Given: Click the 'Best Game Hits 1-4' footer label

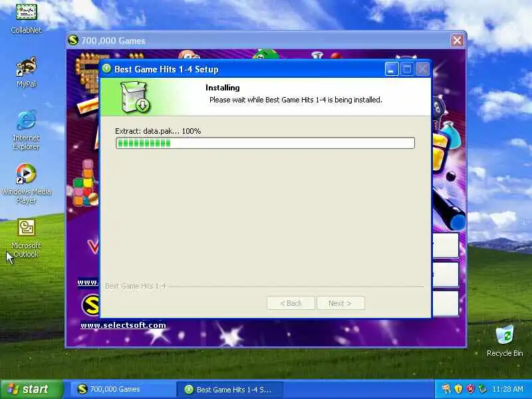Looking at the screenshot, I should [136, 286].
